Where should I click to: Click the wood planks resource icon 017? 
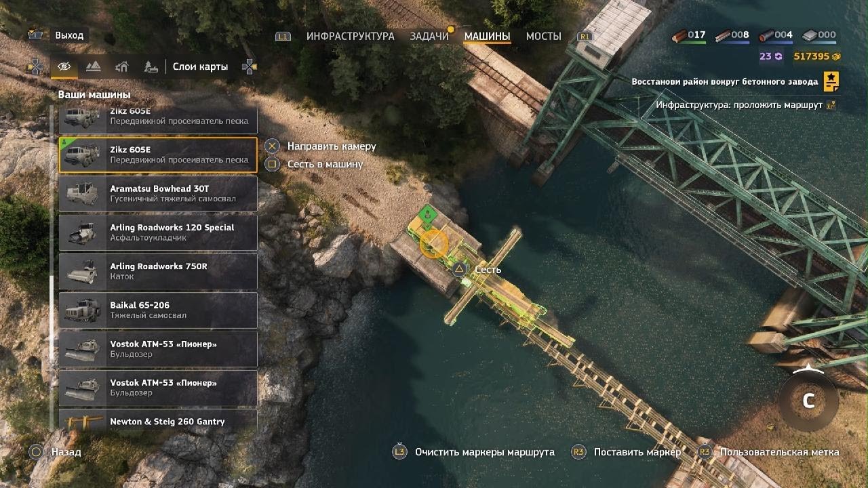[x=679, y=35]
